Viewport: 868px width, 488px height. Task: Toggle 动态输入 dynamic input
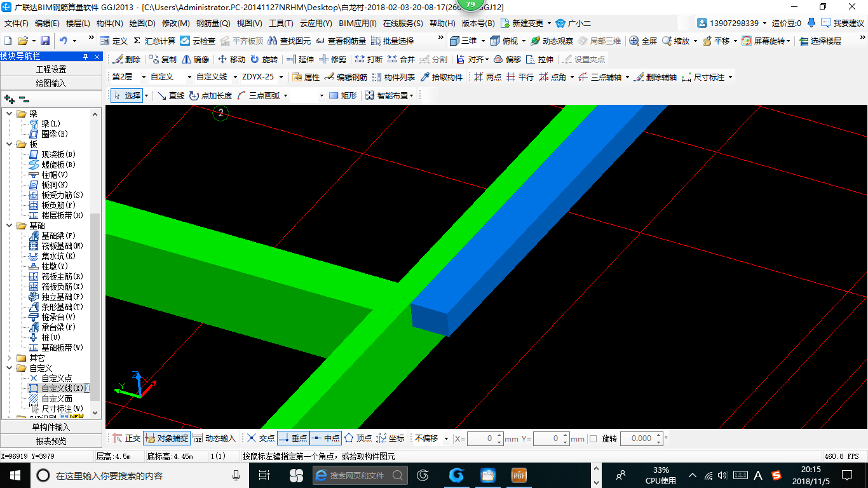point(214,438)
